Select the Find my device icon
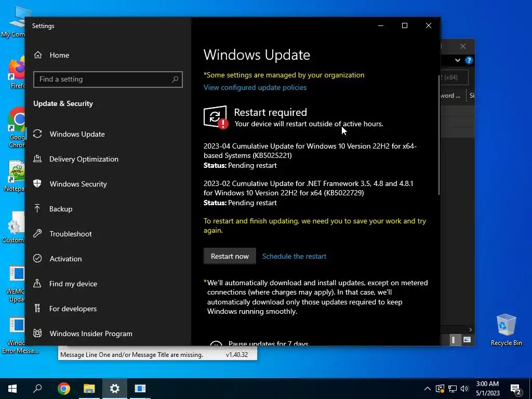This screenshot has height=399, width=532. click(37, 283)
